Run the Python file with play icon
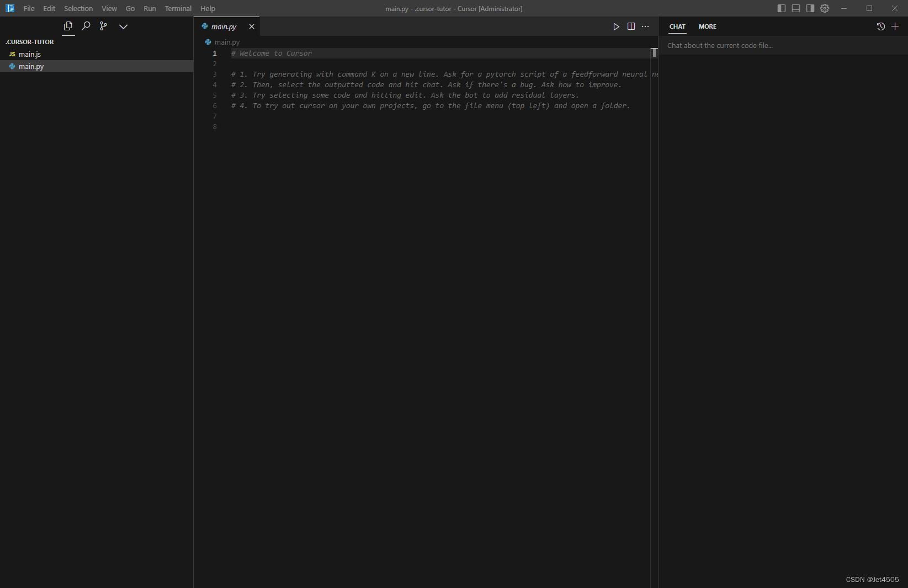Screen dimensions: 908x588 click(x=616, y=26)
